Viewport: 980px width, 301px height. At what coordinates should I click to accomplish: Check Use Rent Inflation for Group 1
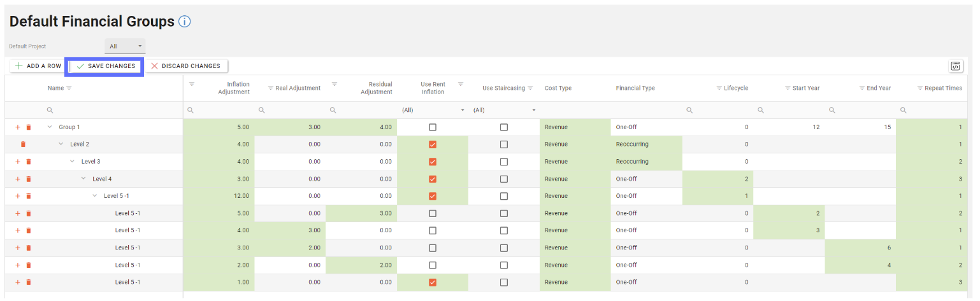coord(433,127)
